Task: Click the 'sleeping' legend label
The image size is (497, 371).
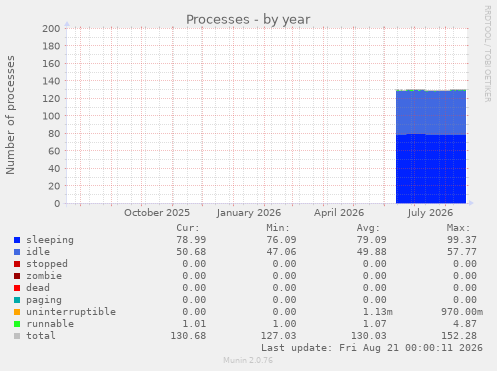Action: [x=50, y=240]
